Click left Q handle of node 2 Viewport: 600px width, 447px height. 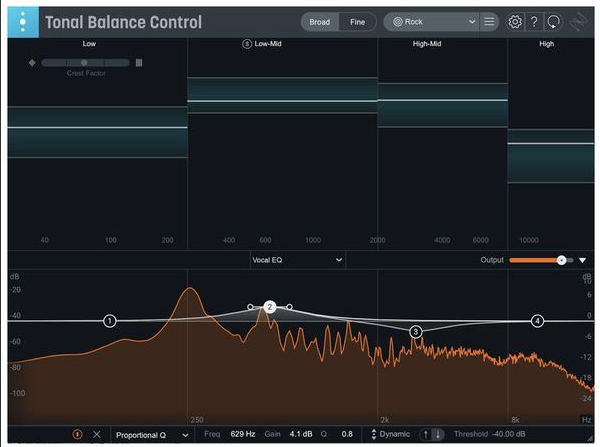click(250, 307)
